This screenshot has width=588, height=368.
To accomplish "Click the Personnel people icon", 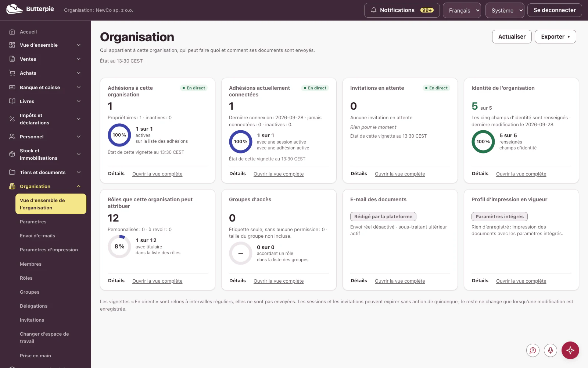I will tap(12, 137).
